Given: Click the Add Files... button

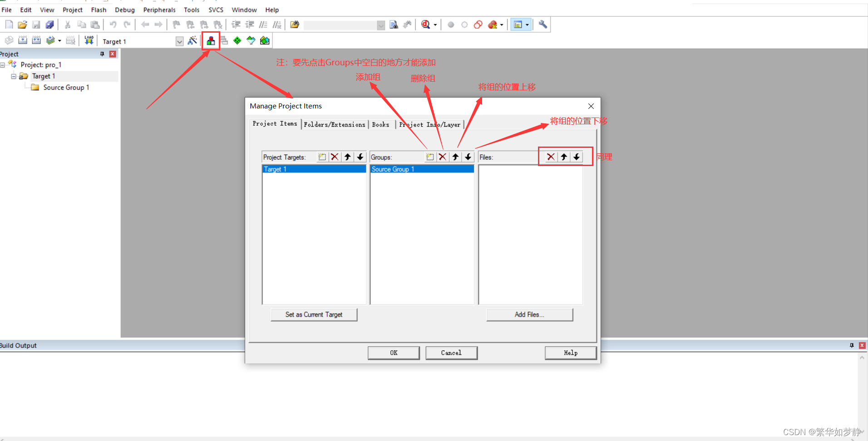Looking at the screenshot, I should 529,314.
